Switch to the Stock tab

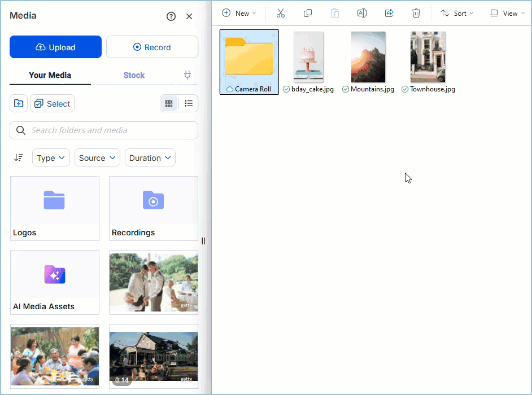134,74
